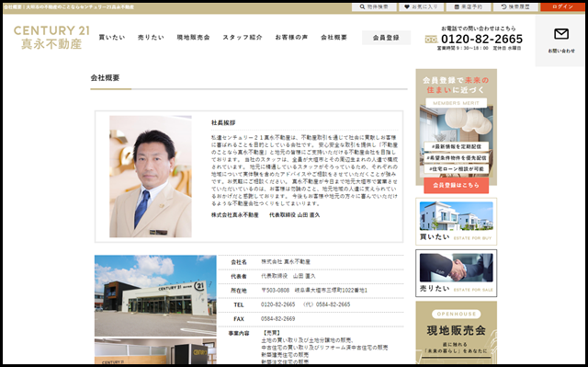Click the FAX number 0584-82-2669
The width and height of the screenshot is (588, 367).
tap(277, 318)
